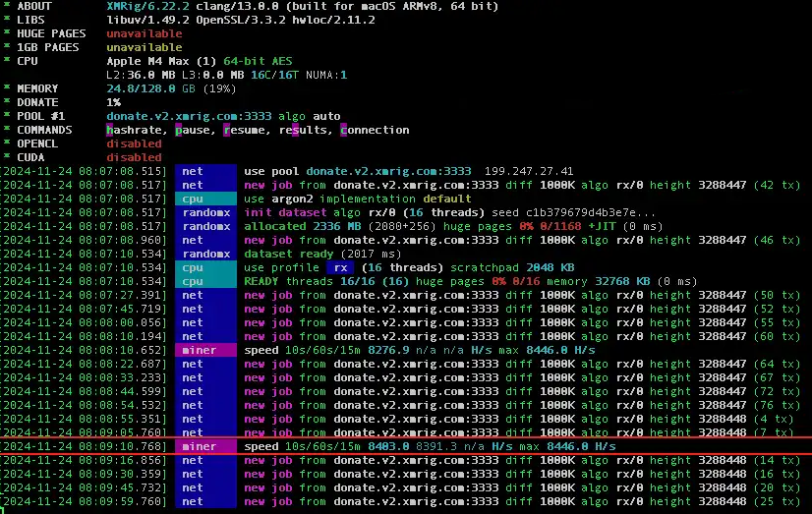
Task: Click the 'allocated 2336 MB' text
Action: pyautogui.click(x=303, y=226)
